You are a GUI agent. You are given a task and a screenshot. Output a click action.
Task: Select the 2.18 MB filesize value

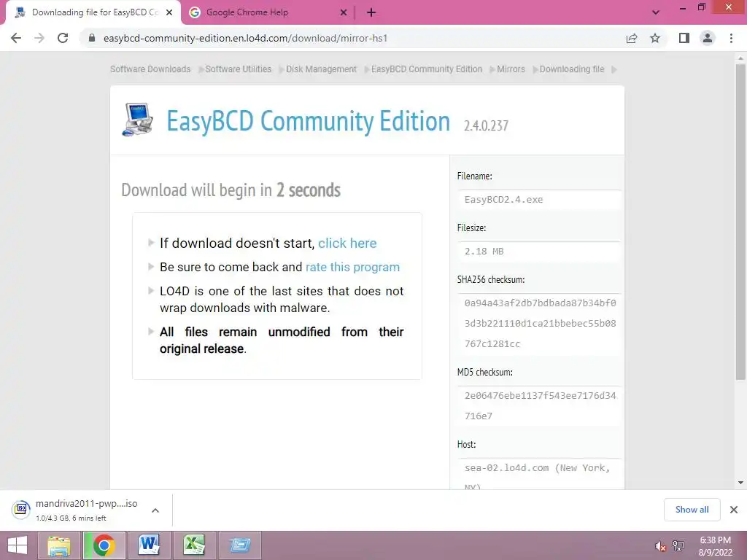539,252
